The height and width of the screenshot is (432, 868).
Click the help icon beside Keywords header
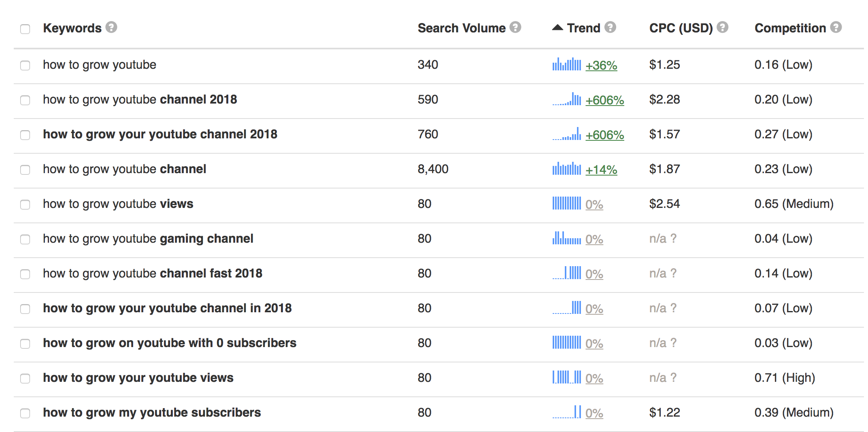[x=111, y=28]
